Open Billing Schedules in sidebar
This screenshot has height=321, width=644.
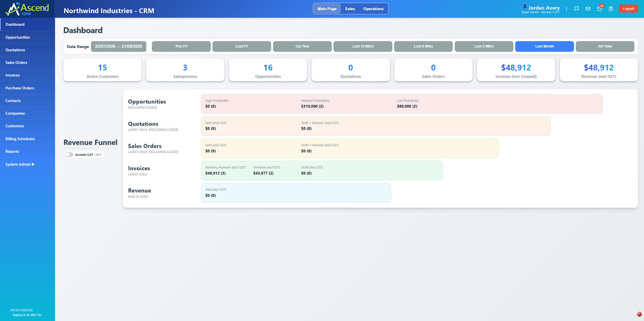(x=28, y=139)
